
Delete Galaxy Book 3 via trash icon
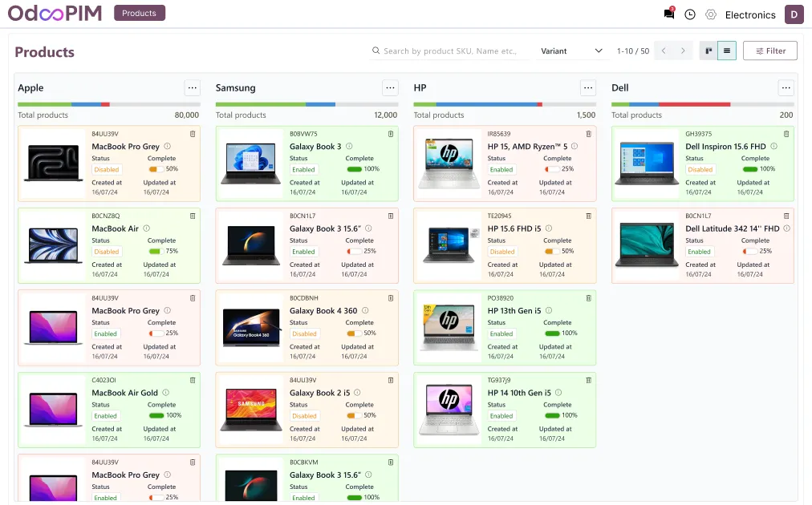point(391,134)
